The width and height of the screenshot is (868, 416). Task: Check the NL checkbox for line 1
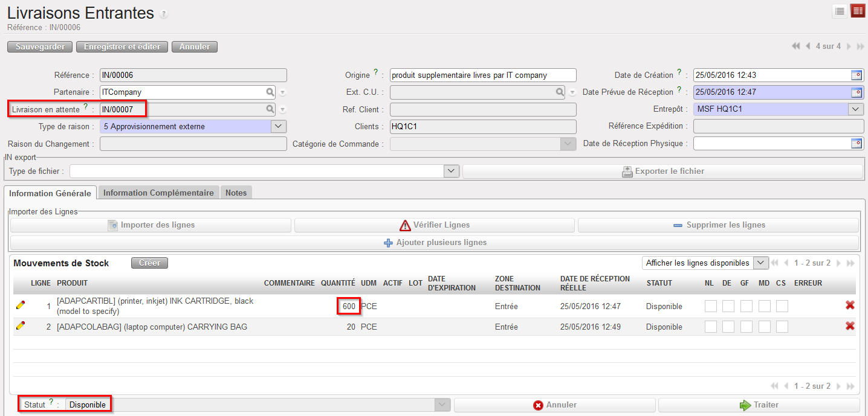tap(710, 306)
